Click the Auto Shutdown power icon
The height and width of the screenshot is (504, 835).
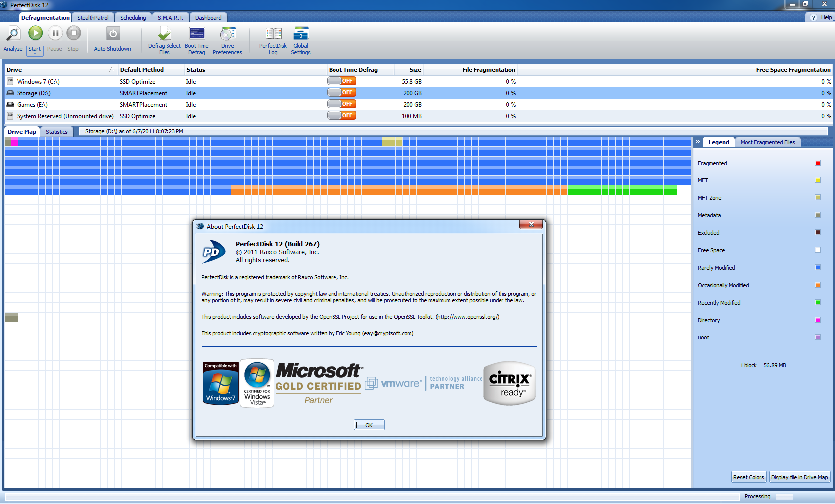tap(113, 34)
